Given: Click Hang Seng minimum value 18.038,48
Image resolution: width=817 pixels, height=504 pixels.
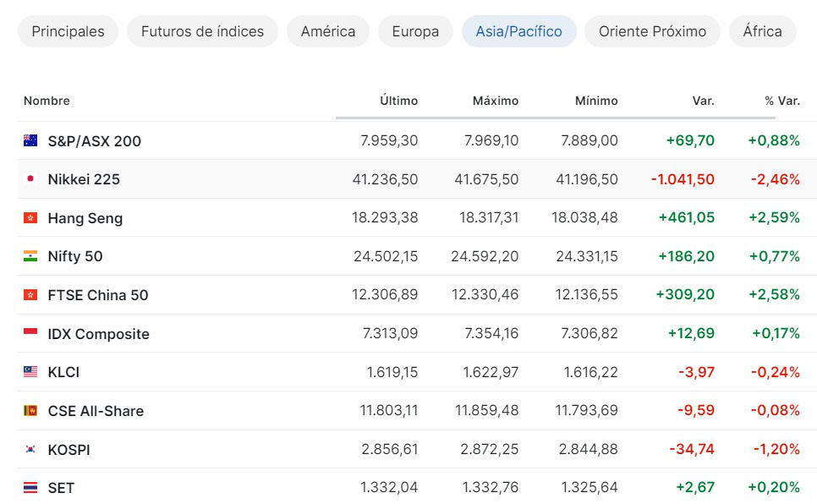Looking at the screenshot, I should click(584, 217).
